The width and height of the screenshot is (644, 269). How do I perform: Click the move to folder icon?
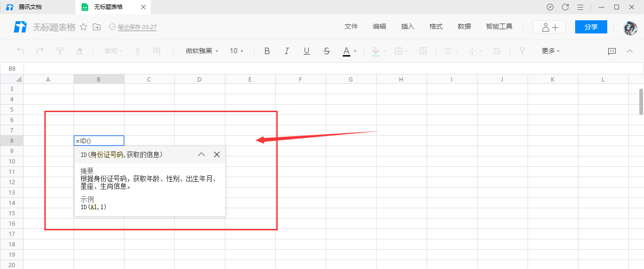click(x=97, y=27)
